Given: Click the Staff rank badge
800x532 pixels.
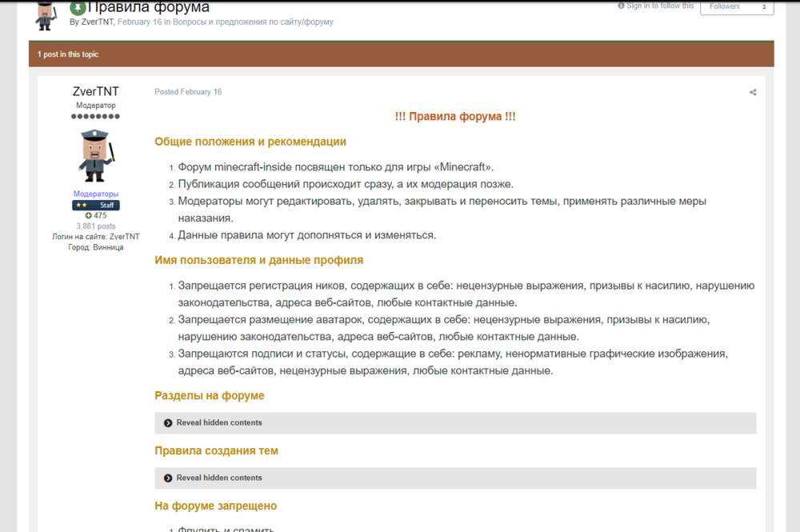Looking at the screenshot, I should point(96,205).
